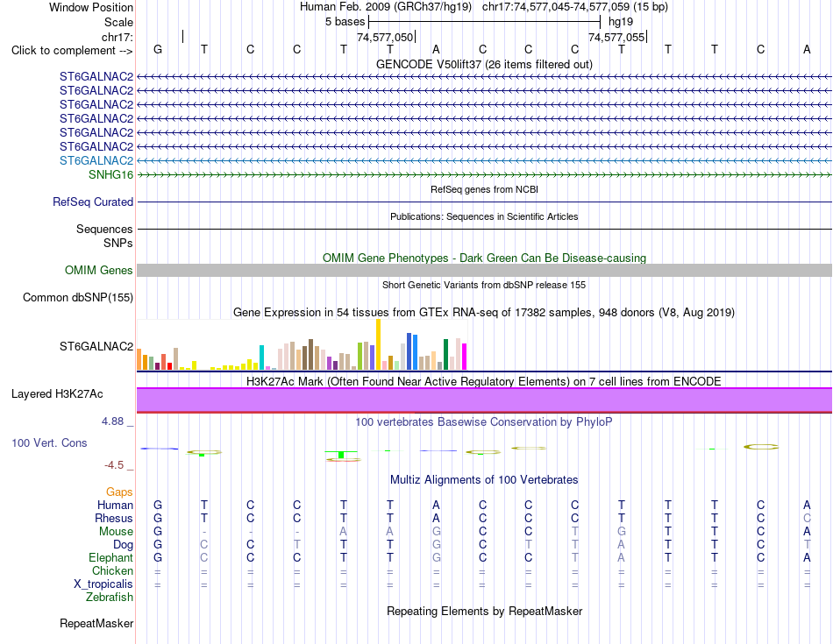This screenshot has height=644, width=833.
Task: Click the SNHG16 gene track label
Action: coord(110,174)
